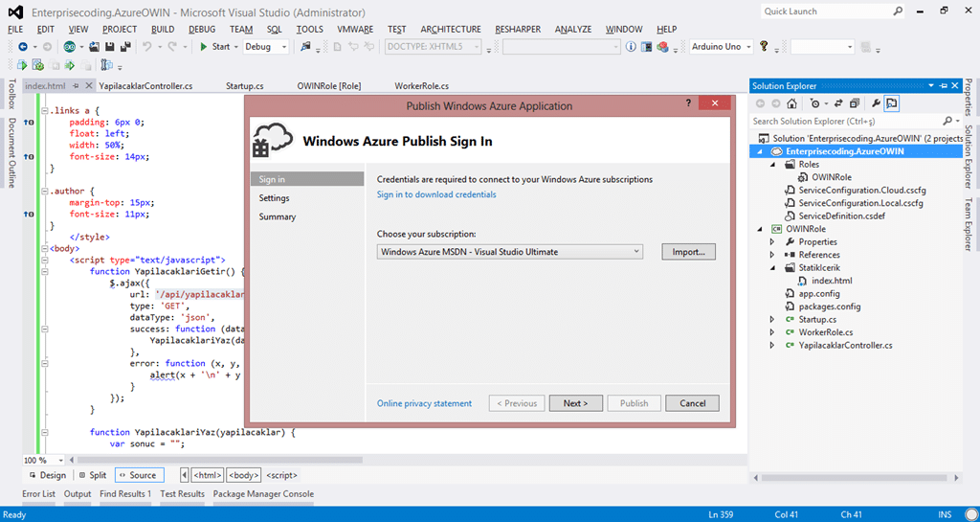The height and width of the screenshot is (522, 980).
Task: Click the colorful cubes icon in the toolbar
Action: (x=664, y=47)
